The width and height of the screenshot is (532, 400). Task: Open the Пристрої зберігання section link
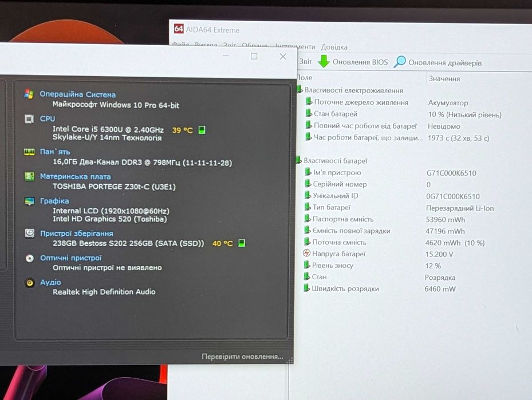point(77,233)
